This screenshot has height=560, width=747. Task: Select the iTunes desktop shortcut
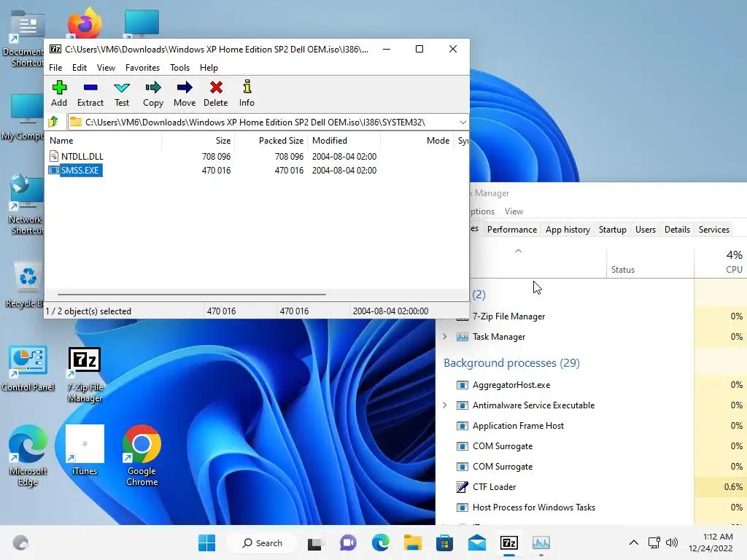point(85,450)
